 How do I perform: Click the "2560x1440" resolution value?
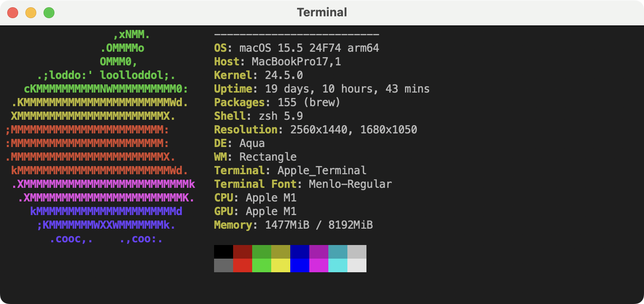[319, 130]
